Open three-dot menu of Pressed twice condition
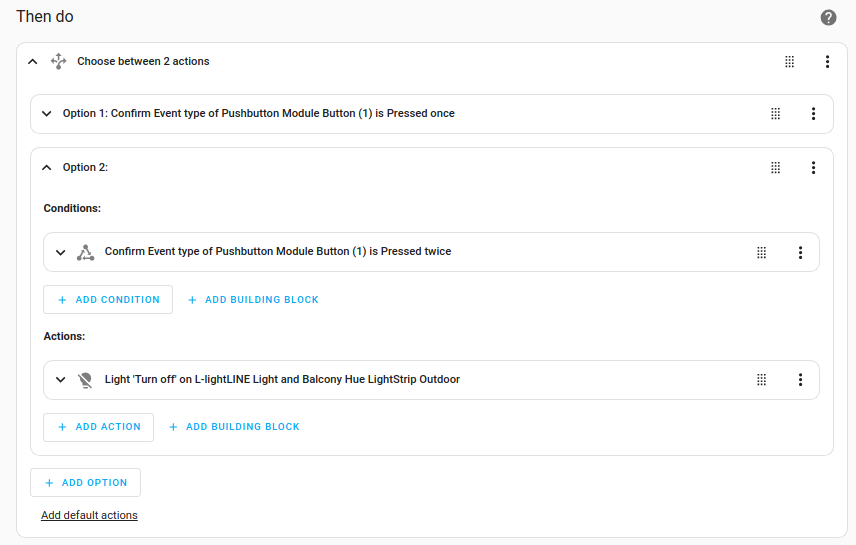Image resolution: width=856 pixels, height=545 pixels. coord(800,252)
